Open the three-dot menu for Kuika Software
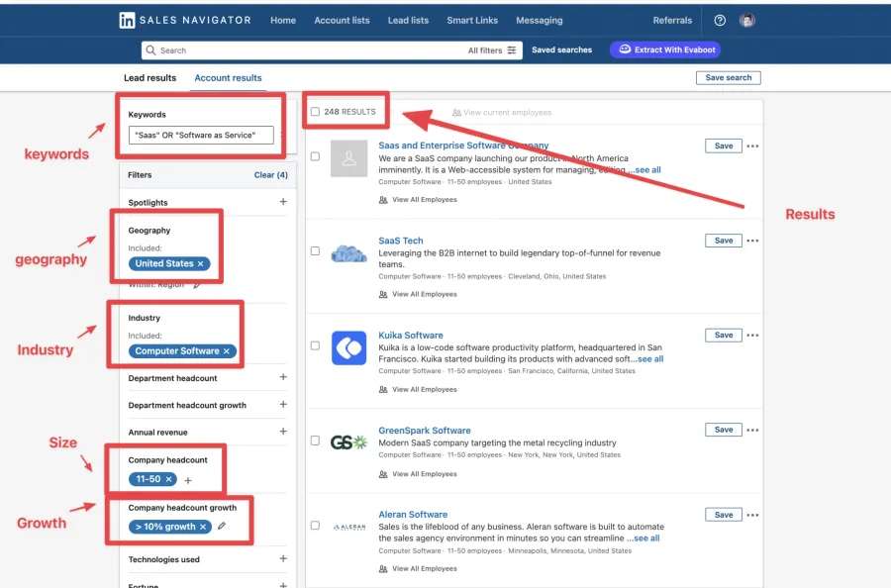Screen dimensions: 891x588 pos(753,336)
